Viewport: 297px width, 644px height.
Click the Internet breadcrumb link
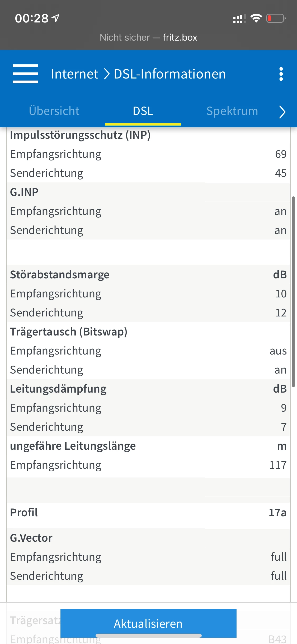(x=74, y=74)
